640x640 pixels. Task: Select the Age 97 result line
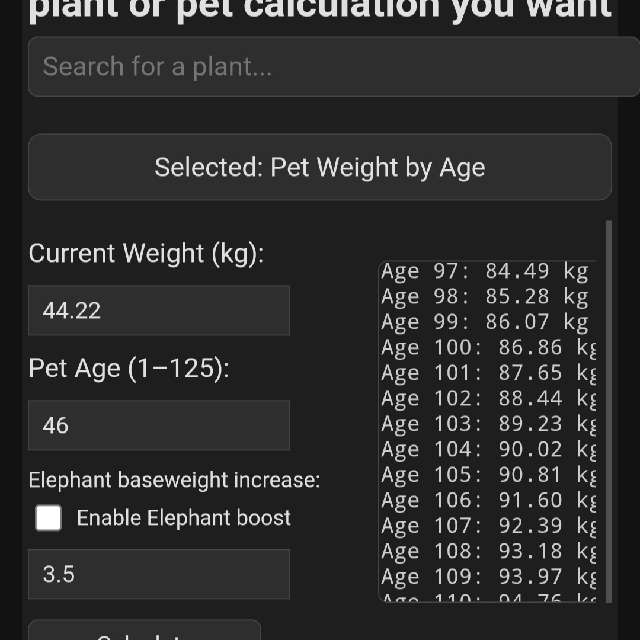coord(485,272)
